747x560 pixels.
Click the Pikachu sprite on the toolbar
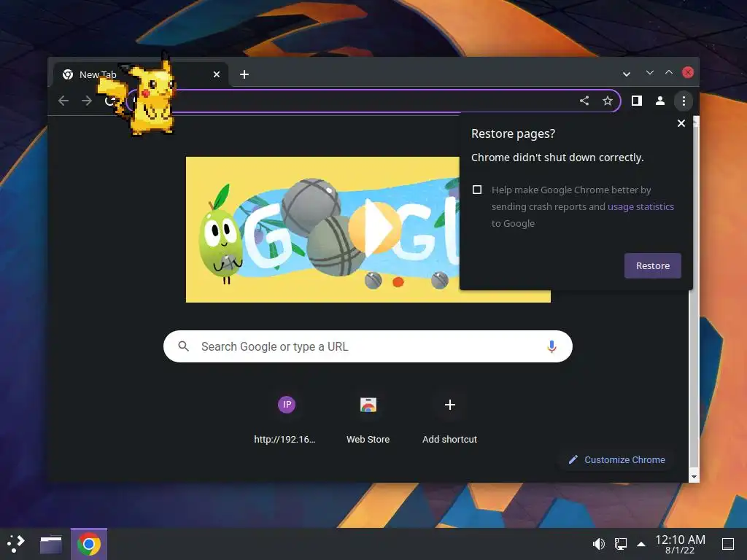(138, 94)
